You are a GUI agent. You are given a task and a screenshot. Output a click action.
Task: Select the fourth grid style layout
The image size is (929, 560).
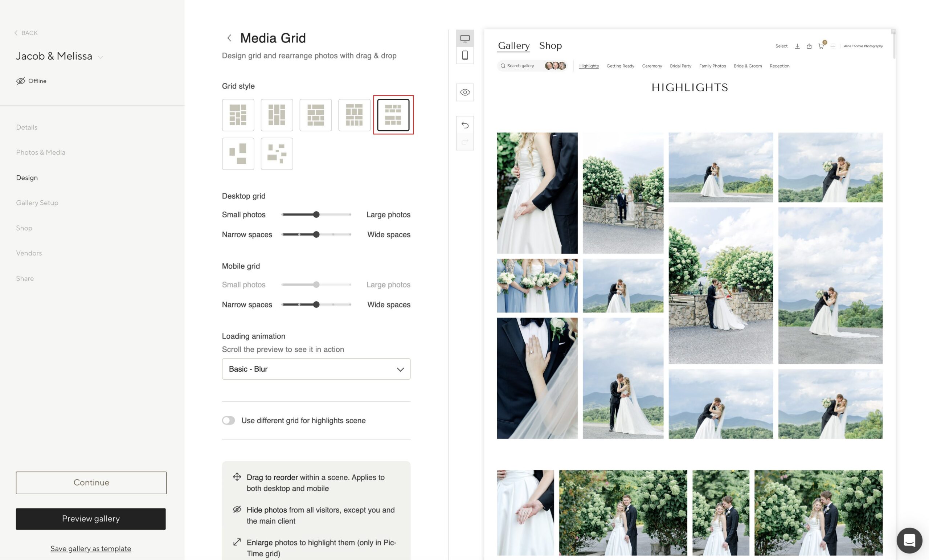pos(355,115)
